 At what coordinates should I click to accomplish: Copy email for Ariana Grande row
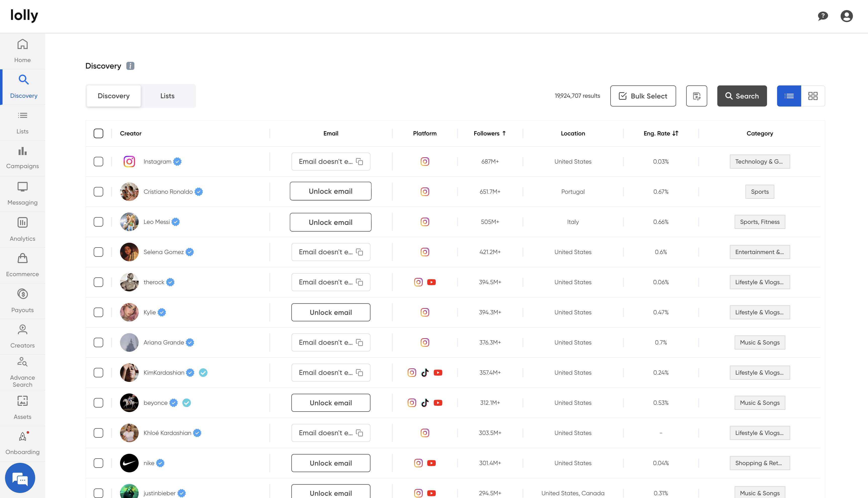point(359,342)
